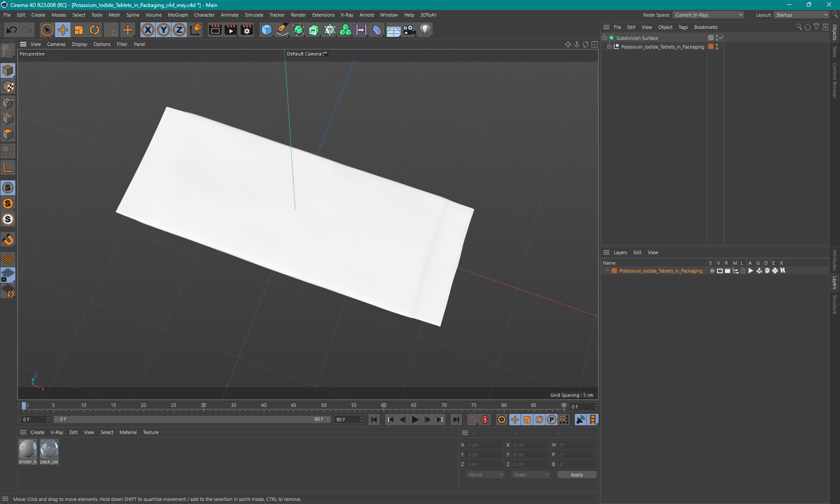
Task: Collapse the Subdivision Surface tree item
Action: point(605,38)
